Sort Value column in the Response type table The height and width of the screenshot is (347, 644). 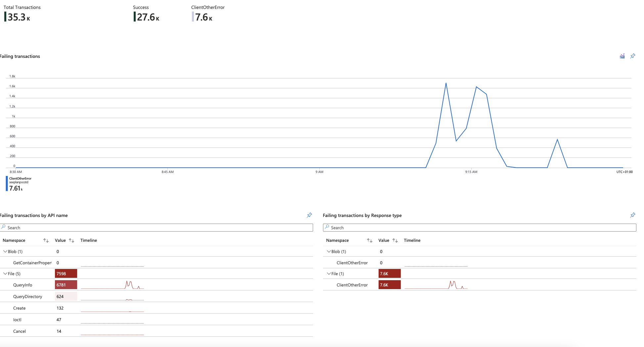[395, 240]
